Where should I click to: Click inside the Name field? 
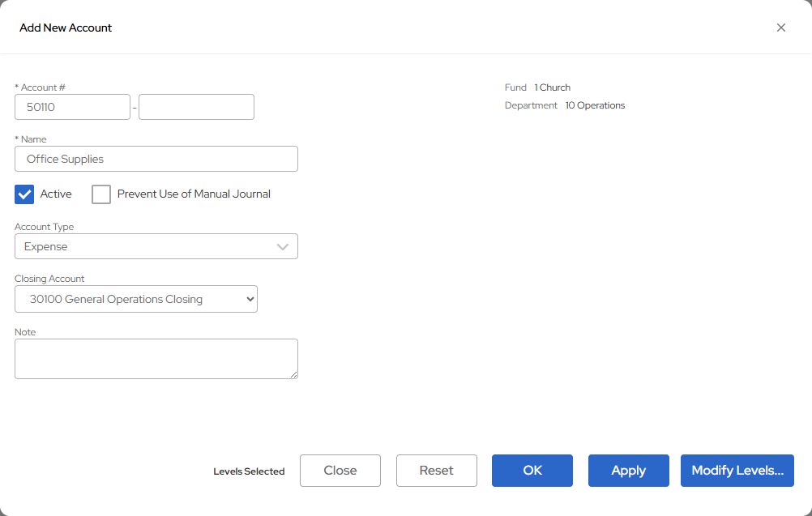[156, 159]
